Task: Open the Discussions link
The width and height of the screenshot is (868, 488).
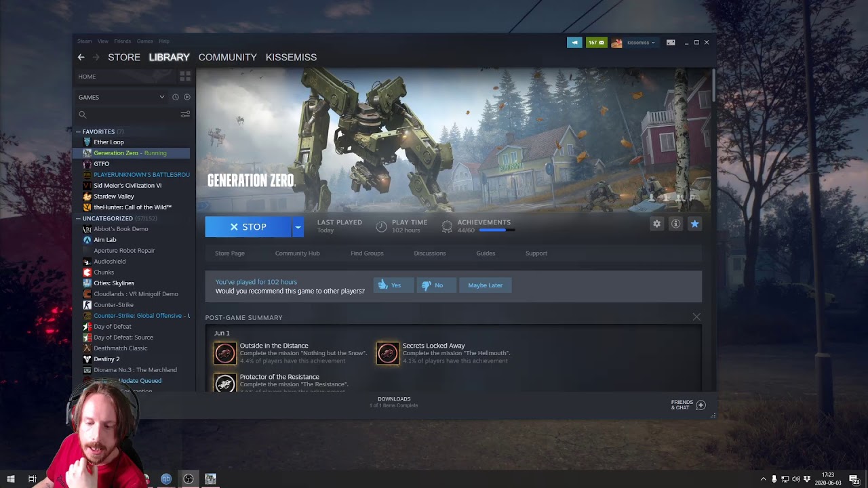Action: pos(430,253)
